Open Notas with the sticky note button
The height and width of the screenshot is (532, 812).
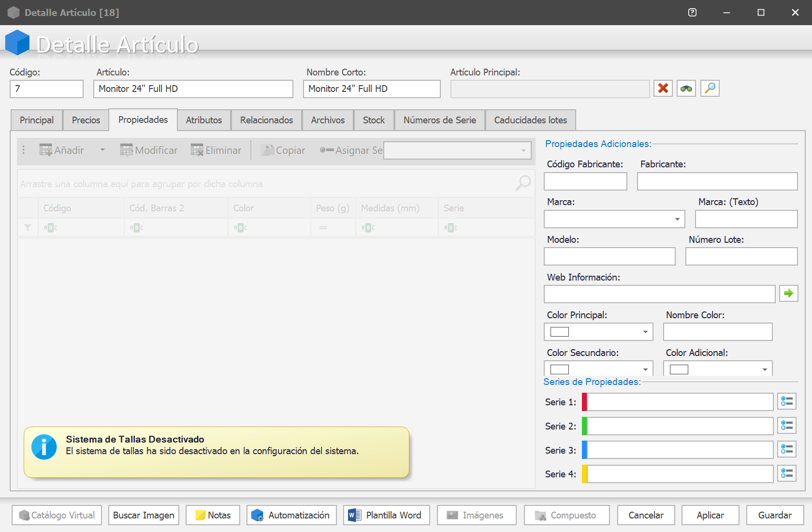pos(213,515)
